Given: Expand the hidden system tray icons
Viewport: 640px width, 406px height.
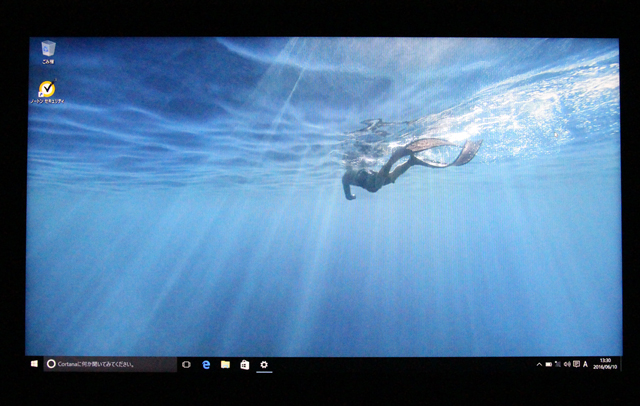Looking at the screenshot, I should pos(539,364).
